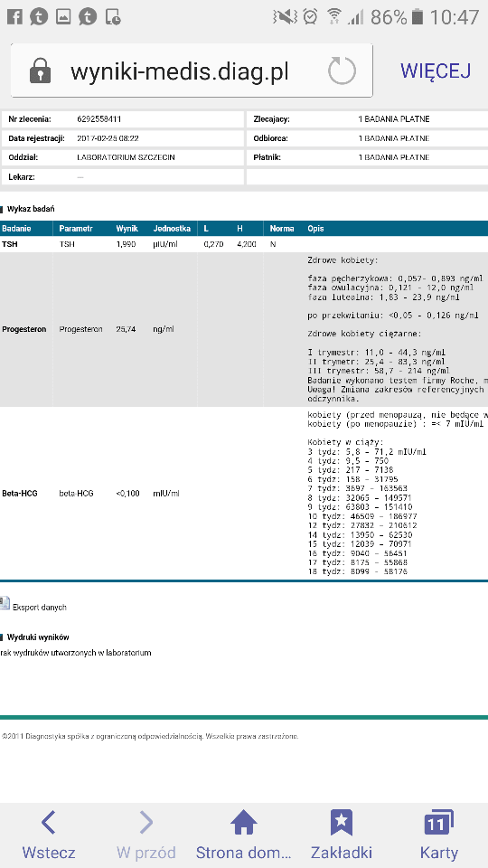Click the Parametr column header

point(76,229)
